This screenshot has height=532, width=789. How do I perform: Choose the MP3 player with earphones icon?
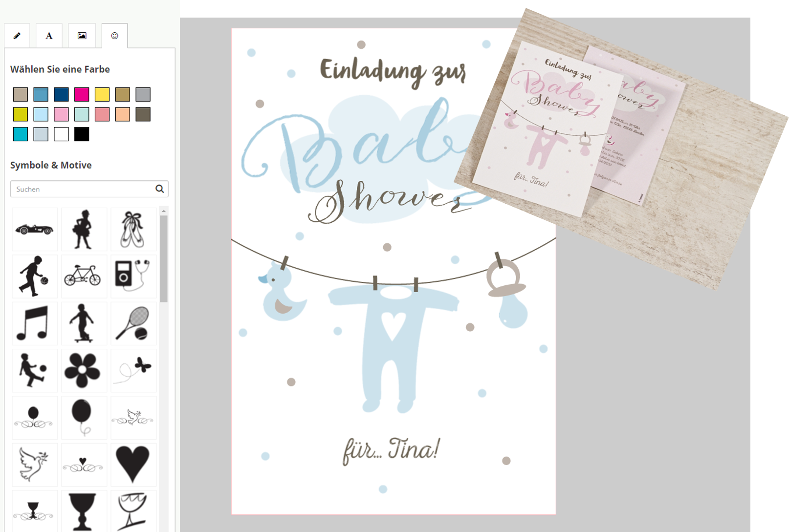pos(133,276)
